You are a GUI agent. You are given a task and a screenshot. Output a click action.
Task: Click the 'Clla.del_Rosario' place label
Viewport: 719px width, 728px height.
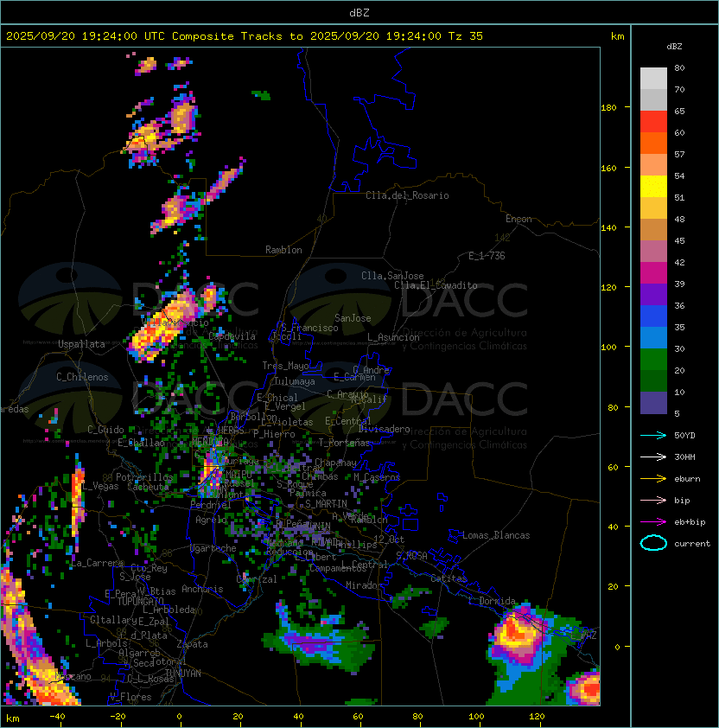pos(407,195)
